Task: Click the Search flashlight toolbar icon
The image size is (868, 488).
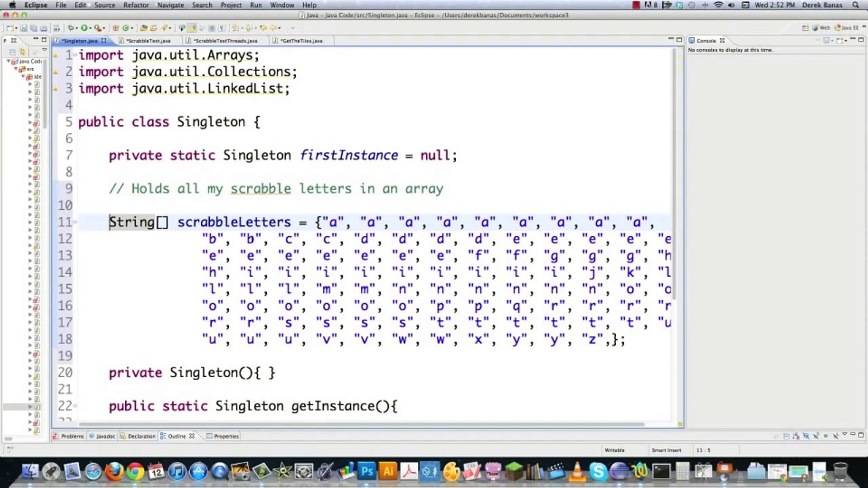Action: point(164,28)
